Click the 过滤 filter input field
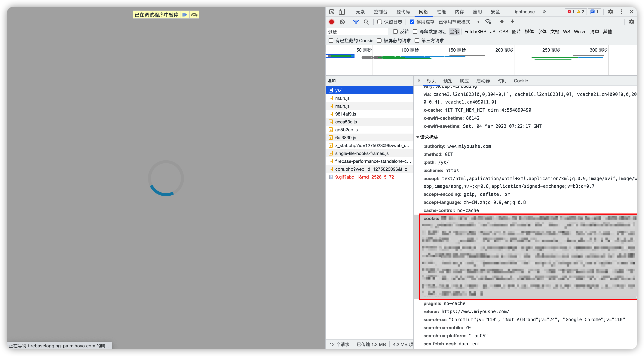The image size is (644, 356). [357, 32]
